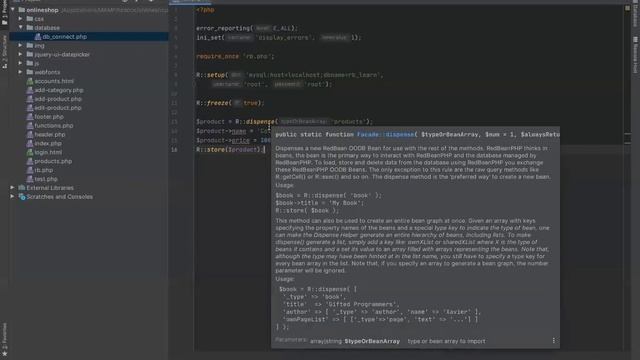Click the $typeOrBeanArray parameter in popup footer
Viewport: 640px width, 360px height.
tap(372, 341)
